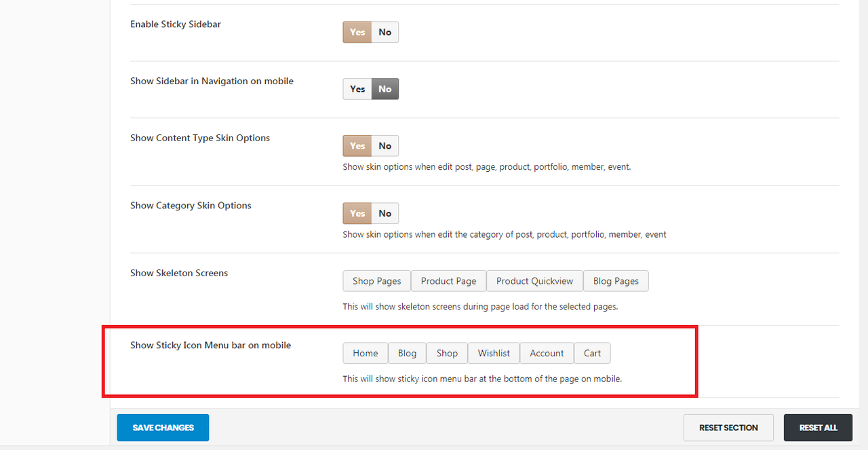Click the Show Sticky Icon Menu bar on mobile label
The height and width of the screenshot is (450, 868).
pos(210,345)
